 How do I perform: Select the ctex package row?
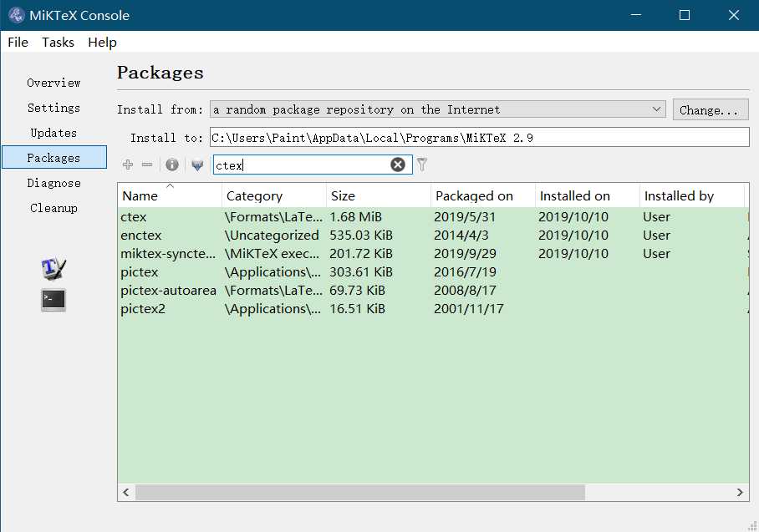point(433,216)
